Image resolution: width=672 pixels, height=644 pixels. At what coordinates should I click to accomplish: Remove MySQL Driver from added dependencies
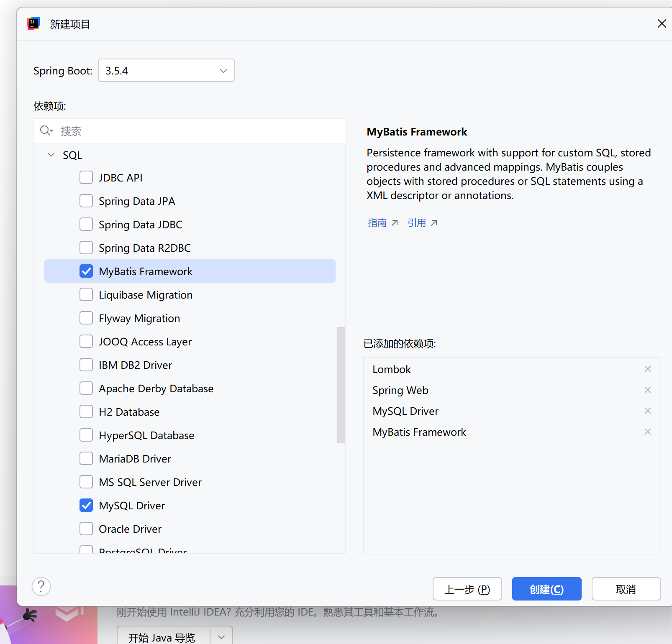647,411
